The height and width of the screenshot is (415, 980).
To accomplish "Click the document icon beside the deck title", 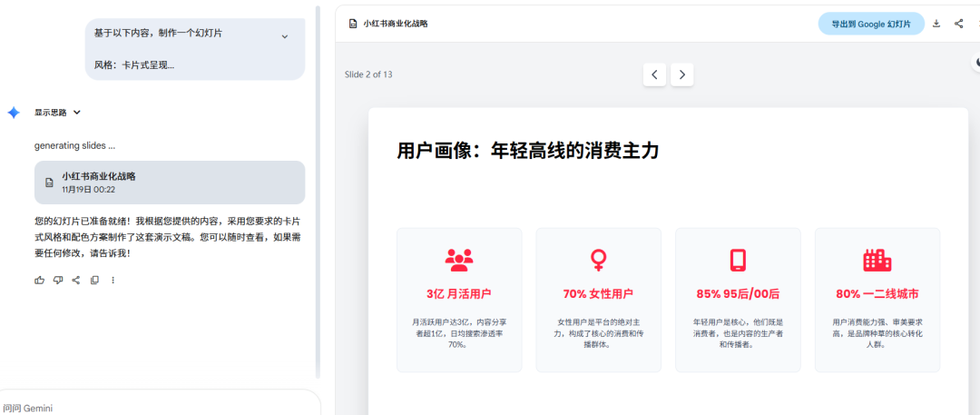I will (x=353, y=24).
